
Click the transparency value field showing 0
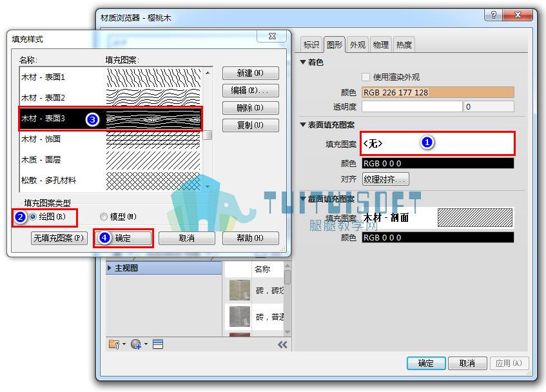[489, 106]
